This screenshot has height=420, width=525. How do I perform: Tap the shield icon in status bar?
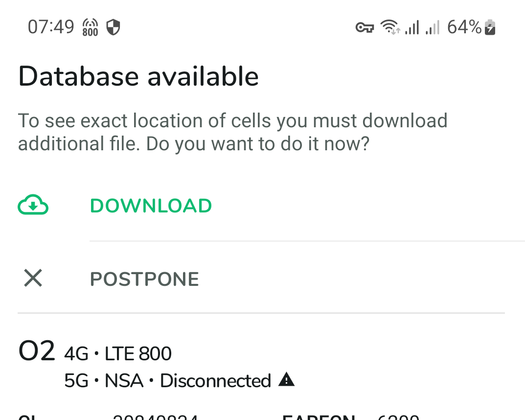point(114,27)
